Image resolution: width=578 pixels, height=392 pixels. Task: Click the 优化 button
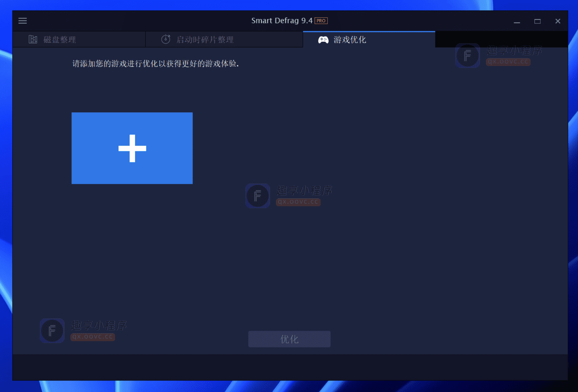point(289,339)
